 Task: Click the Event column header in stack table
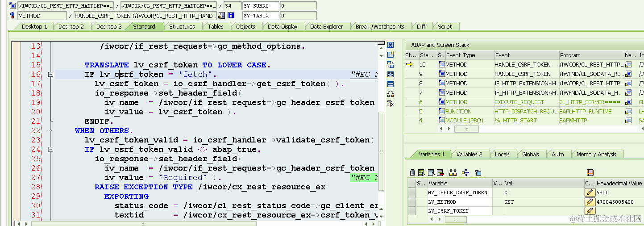pyautogui.click(x=526, y=55)
